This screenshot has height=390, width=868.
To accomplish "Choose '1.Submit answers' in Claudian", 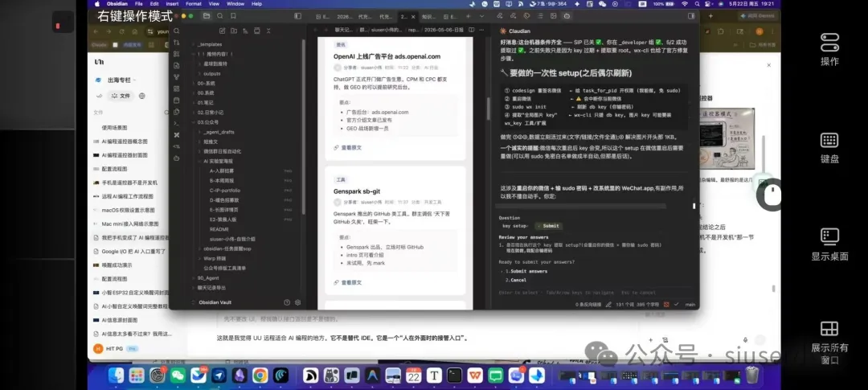I will tap(526, 271).
